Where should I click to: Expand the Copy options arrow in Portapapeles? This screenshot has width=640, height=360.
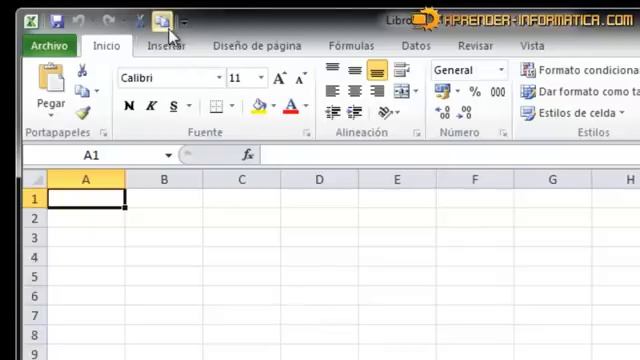click(x=97, y=91)
